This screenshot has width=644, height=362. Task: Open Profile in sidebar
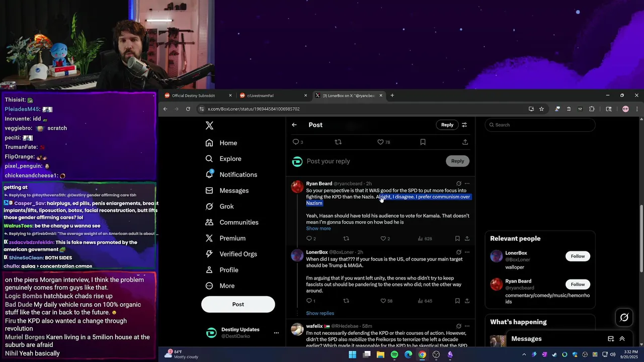222,270
